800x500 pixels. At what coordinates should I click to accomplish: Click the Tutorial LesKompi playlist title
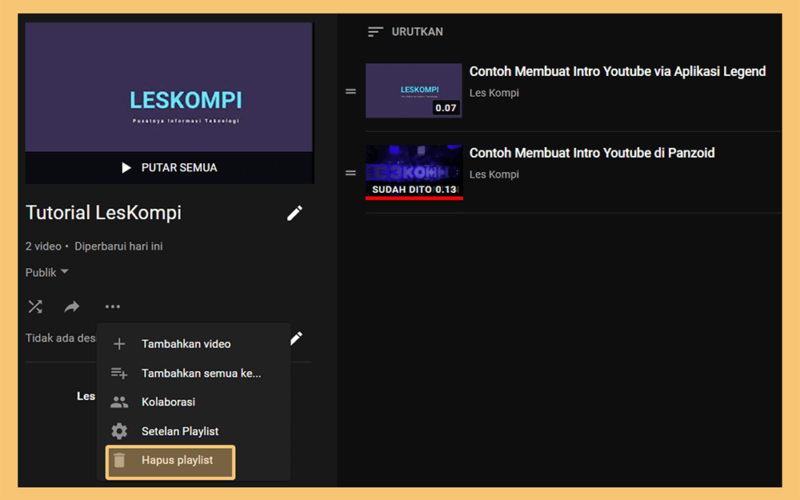click(x=104, y=213)
